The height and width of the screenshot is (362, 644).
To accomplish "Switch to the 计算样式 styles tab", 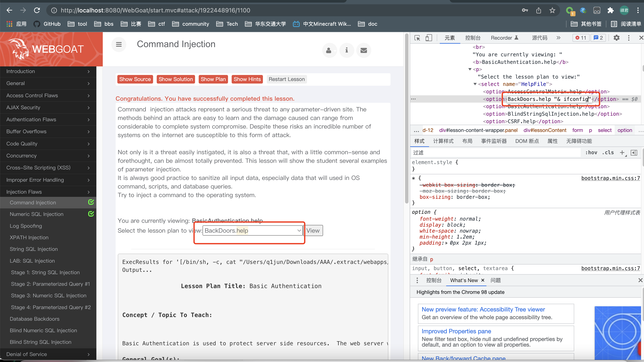I will click(x=443, y=141).
